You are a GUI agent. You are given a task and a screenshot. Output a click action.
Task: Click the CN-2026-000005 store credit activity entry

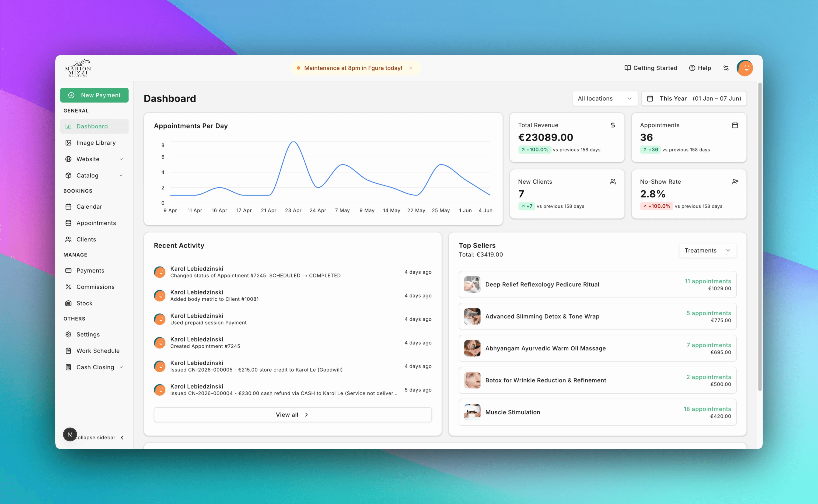click(293, 366)
